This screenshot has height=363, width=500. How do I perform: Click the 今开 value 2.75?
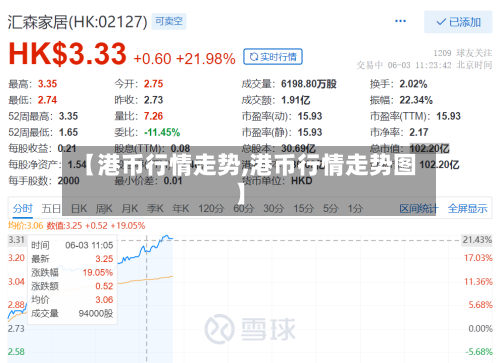[153, 84]
